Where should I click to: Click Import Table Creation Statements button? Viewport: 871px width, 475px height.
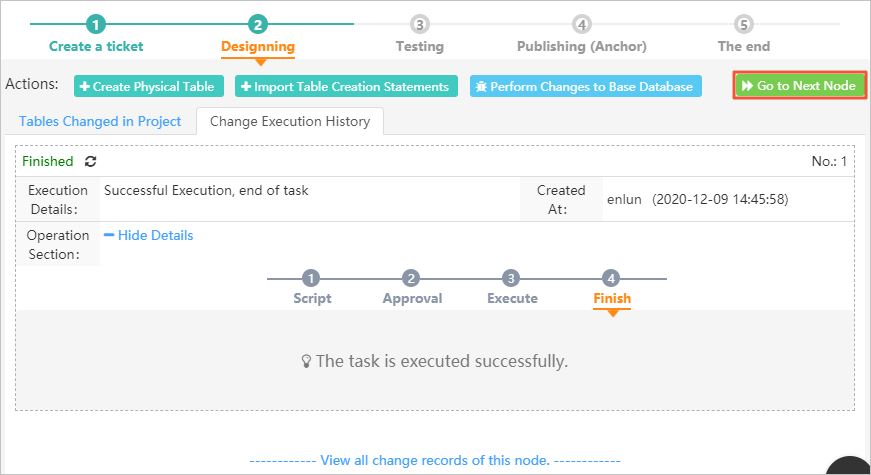[346, 86]
